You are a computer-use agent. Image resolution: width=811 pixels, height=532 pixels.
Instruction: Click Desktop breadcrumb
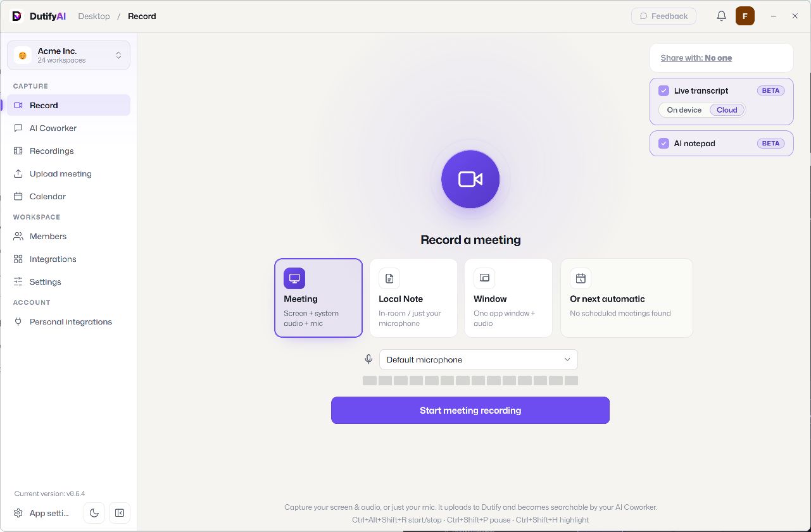(94, 16)
